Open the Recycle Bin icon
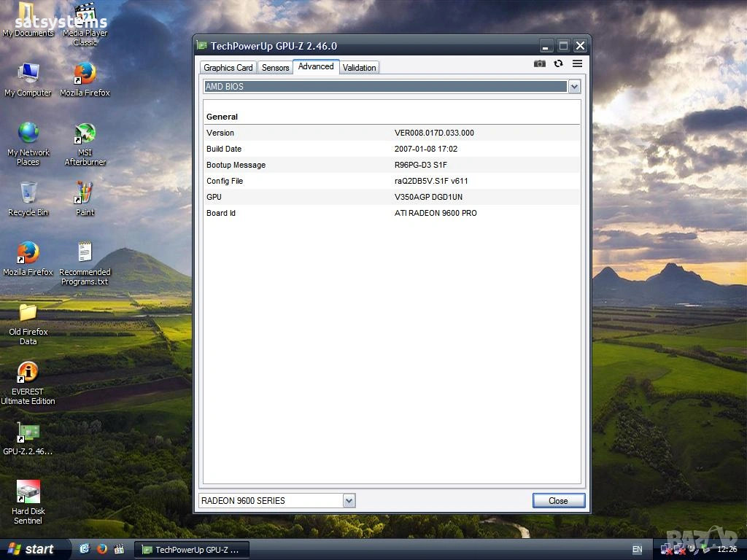Viewport: 747px width, 560px height. [x=28, y=194]
